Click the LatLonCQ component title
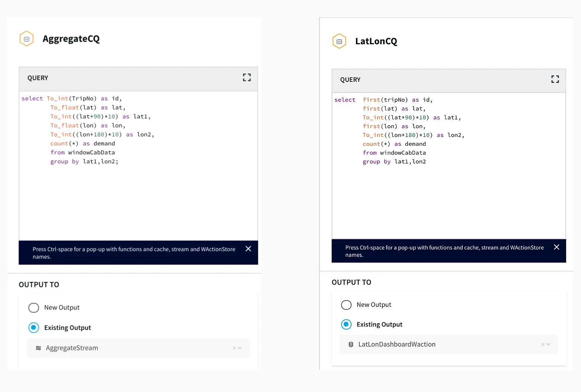581x392 pixels. (x=376, y=41)
